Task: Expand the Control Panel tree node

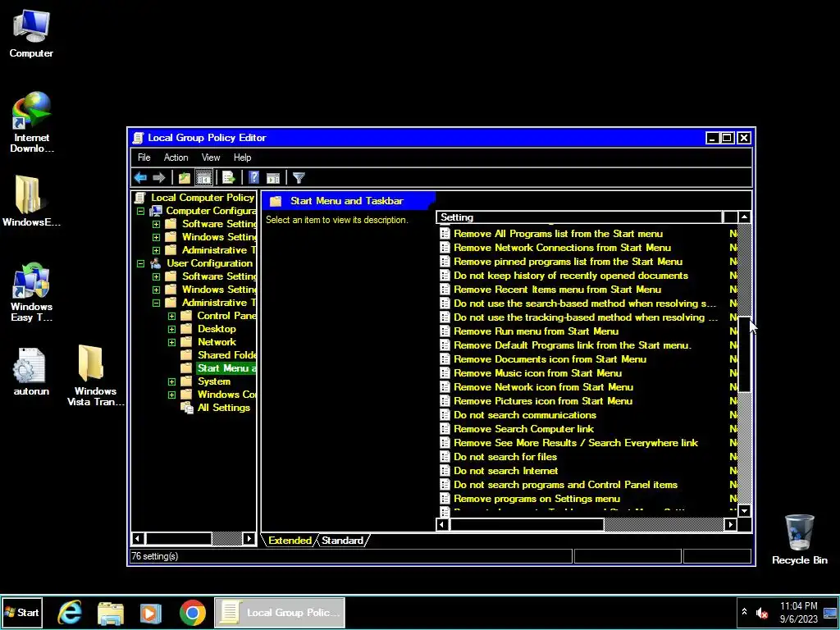Action: pyautogui.click(x=171, y=316)
